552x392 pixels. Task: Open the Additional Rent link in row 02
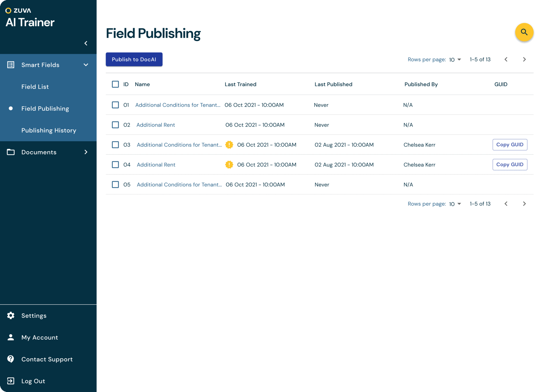[x=156, y=125]
